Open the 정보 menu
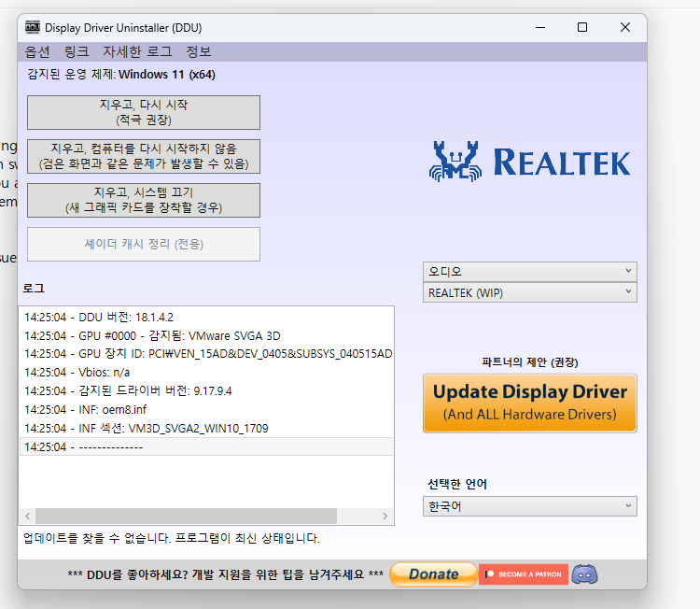 [199, 51]
